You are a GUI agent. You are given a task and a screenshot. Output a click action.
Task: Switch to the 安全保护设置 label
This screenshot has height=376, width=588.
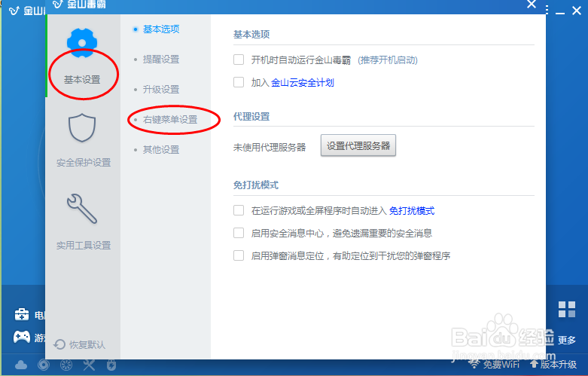pos(84,163)
